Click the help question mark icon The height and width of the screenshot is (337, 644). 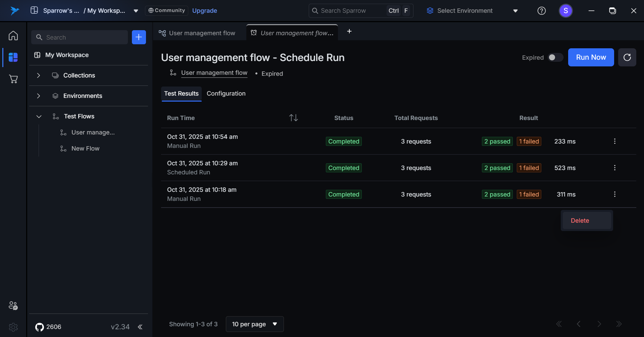tap(541, 11)
